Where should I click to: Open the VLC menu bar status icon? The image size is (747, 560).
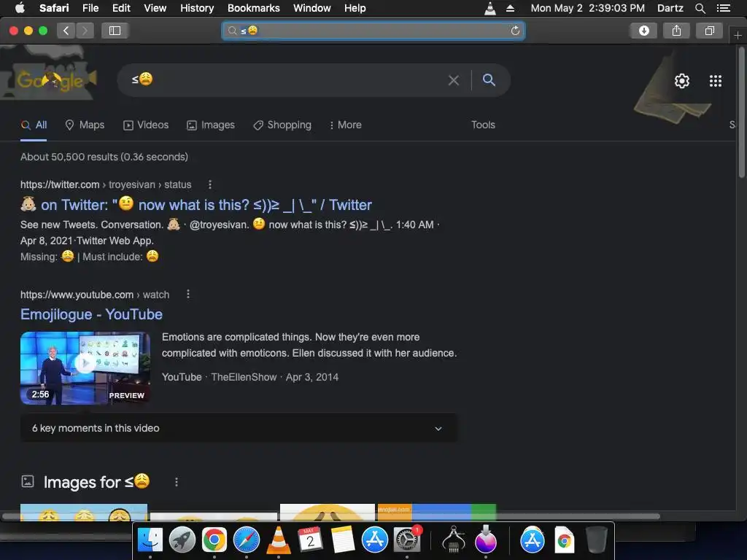(490, 8)
